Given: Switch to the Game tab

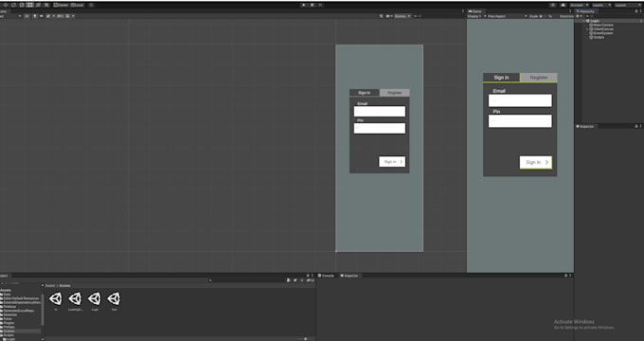Looking at the screenshot, I should point(476,11).
